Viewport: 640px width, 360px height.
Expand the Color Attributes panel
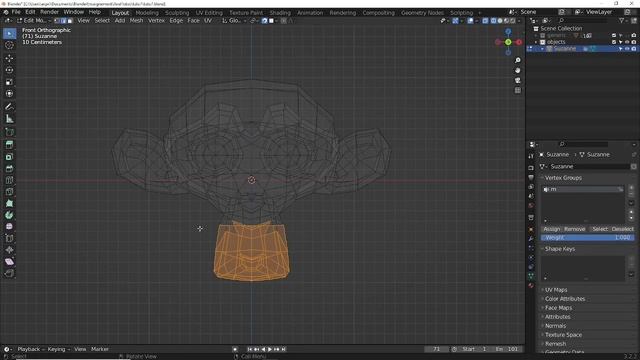(x=564, y=299)
